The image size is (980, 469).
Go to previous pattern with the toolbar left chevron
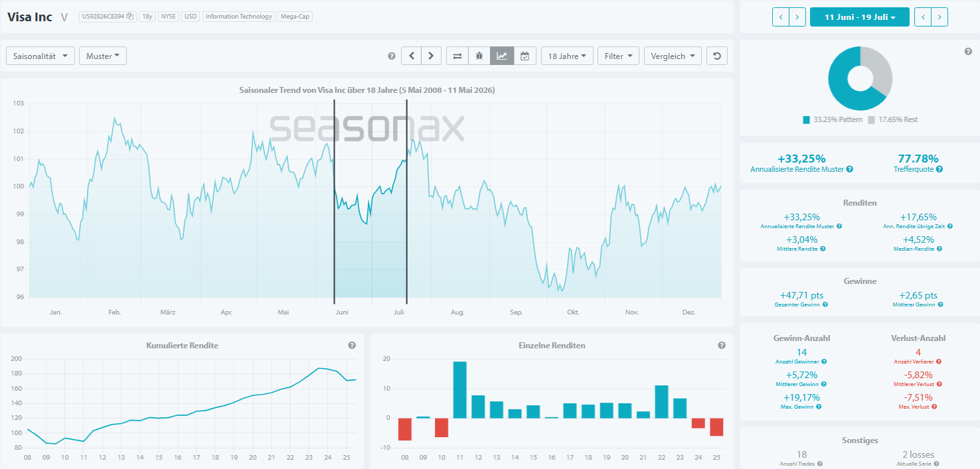pos(412,56)
